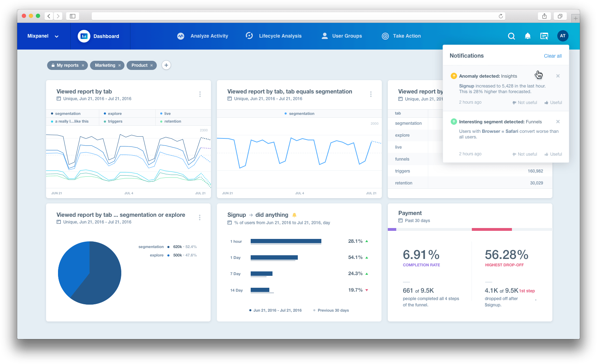Click the red highest drop-off bar segment
The height and width of the screenshot is (364, 597).
[492, 229]
